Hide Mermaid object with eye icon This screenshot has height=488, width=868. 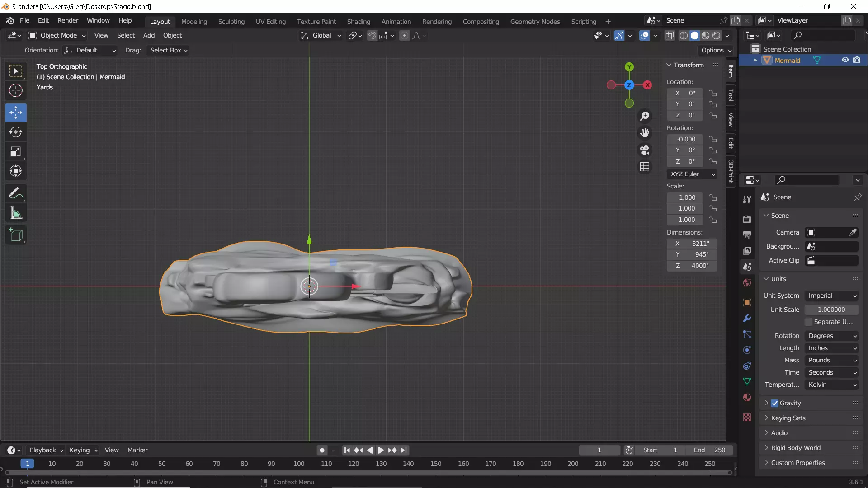(845, 60)
